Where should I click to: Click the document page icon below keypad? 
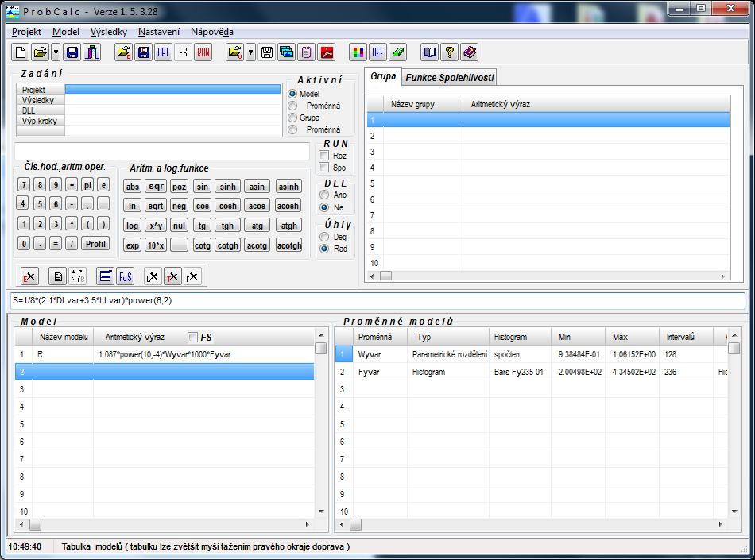(x=58, y=276)
